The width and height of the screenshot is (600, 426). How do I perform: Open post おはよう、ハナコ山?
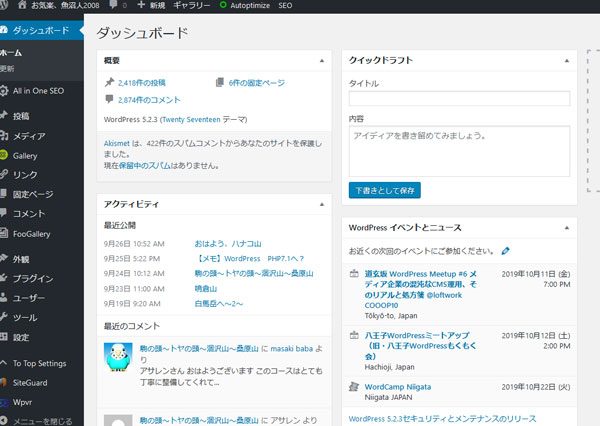point(228,244)
